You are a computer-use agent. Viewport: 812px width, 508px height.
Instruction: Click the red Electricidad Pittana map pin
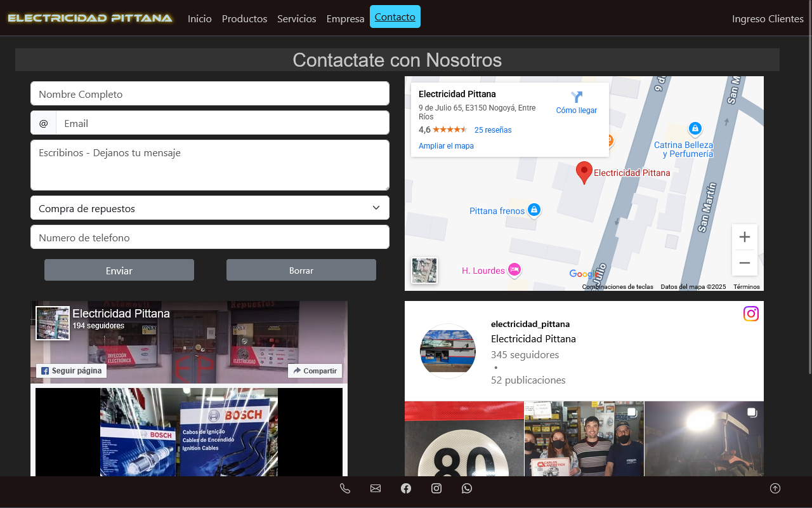point(584,173)
